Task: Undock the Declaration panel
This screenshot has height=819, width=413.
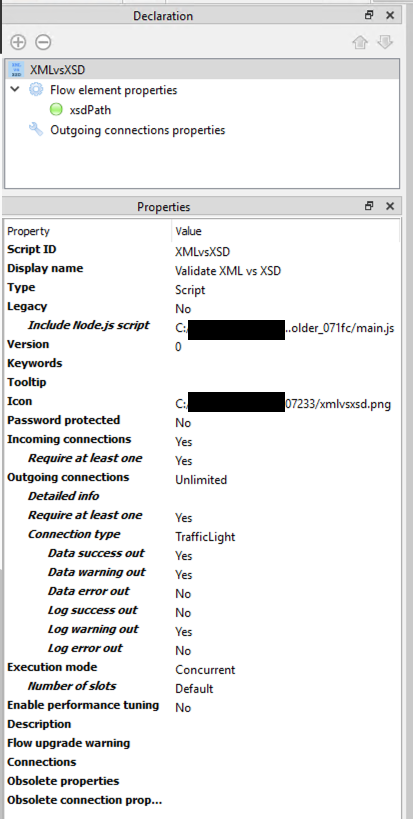Action: pyautogui.click(x=369, y=15)
